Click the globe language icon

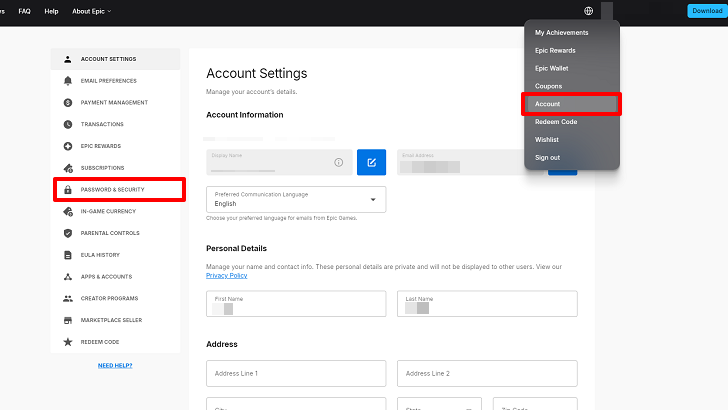point(588,11)
